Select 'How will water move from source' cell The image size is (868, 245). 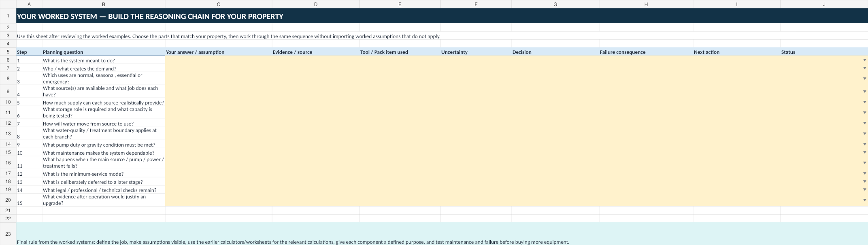(x=104, y=123)
